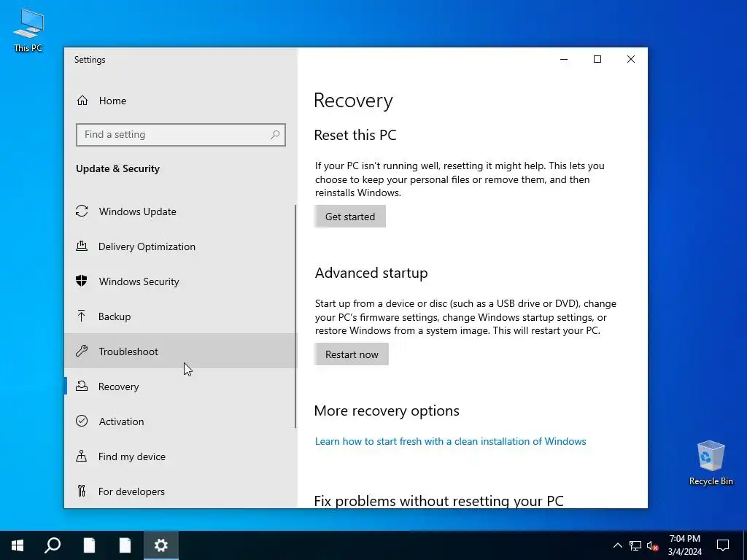Close the Settings window
The image size is (747, 560).
coord(631,59)
